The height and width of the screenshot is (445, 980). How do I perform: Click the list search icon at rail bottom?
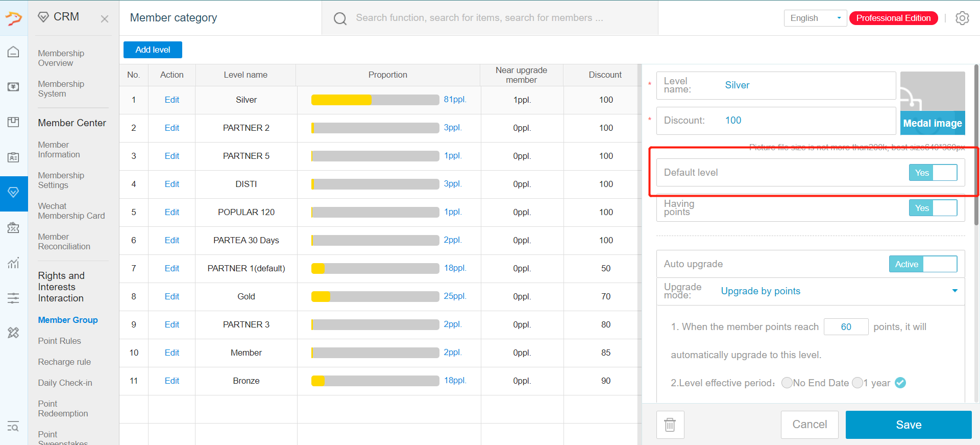[13, 427]
